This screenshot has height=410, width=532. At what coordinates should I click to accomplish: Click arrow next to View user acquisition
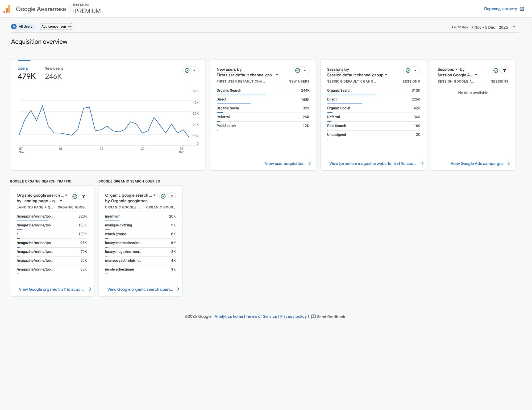[309, 163]
